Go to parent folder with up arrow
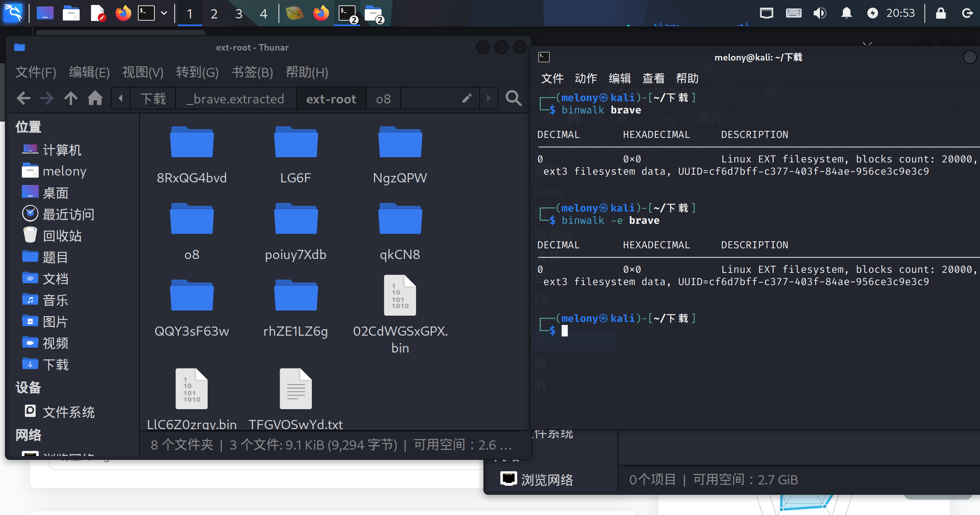Screen dimensions: 980x515 70,98
